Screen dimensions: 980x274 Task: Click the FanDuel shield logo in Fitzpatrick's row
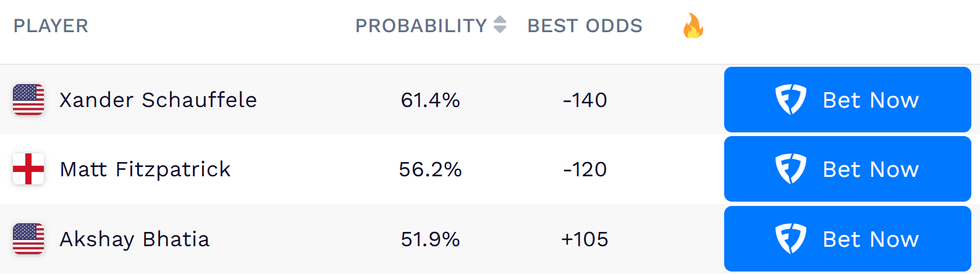(x=790, y=169)
